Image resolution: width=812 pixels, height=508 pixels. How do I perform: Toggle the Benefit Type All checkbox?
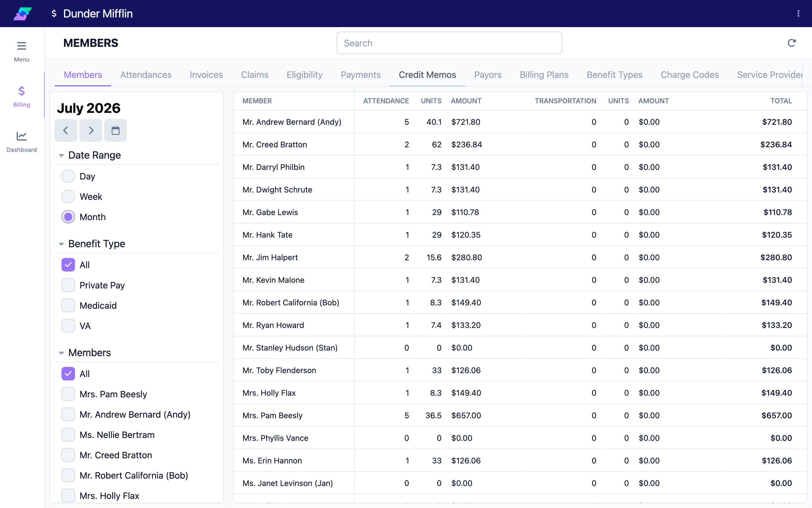click(68, 265)
